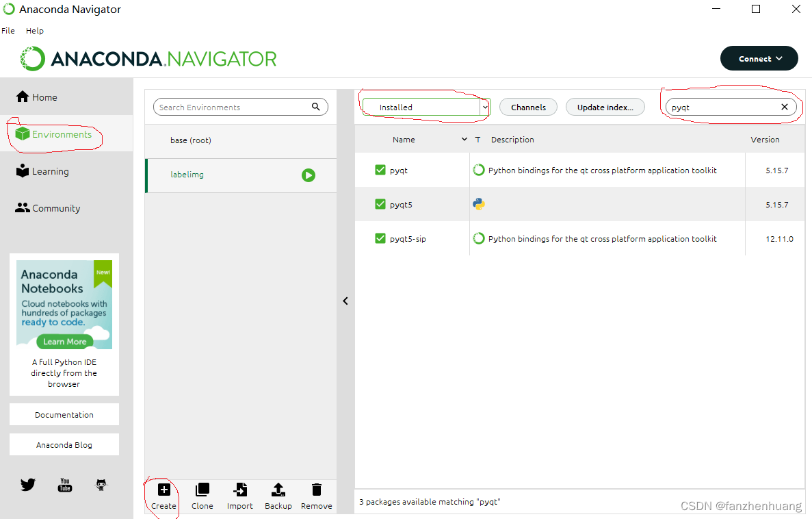
Task: Click the green play button on labelimg
Action: pyautogui.click(x=308, y=175)
